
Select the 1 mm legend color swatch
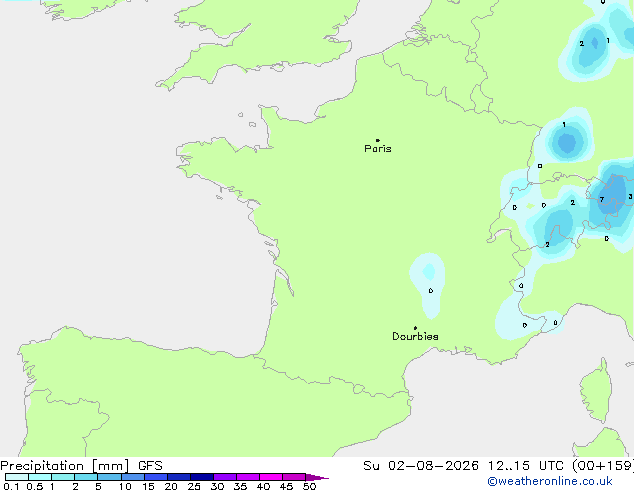(63, 477)
